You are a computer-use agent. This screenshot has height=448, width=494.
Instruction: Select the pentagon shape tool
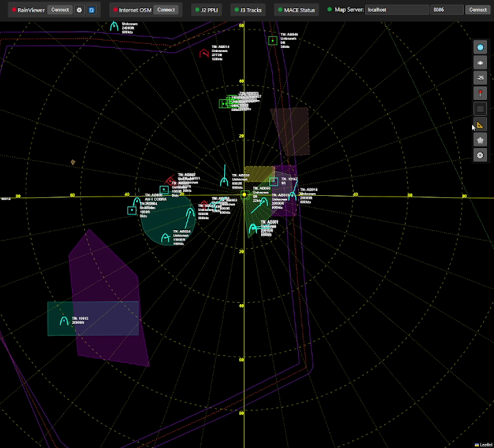coord(480,140)
